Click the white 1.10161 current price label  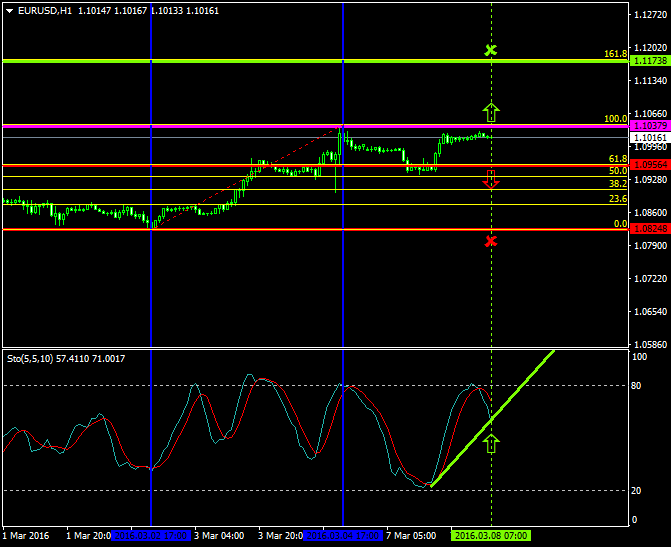650,138
